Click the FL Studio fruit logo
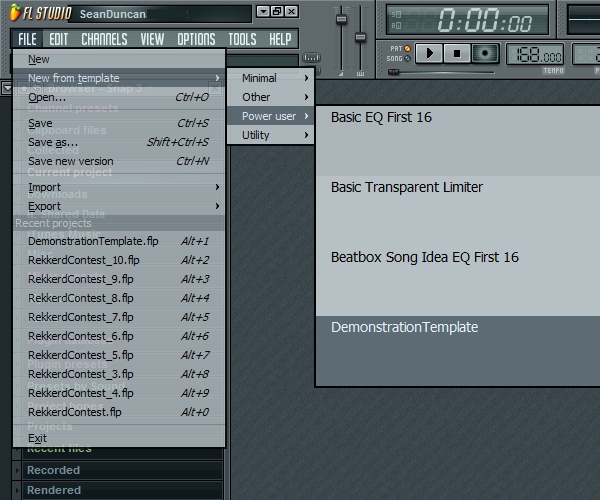 [15, 12]
